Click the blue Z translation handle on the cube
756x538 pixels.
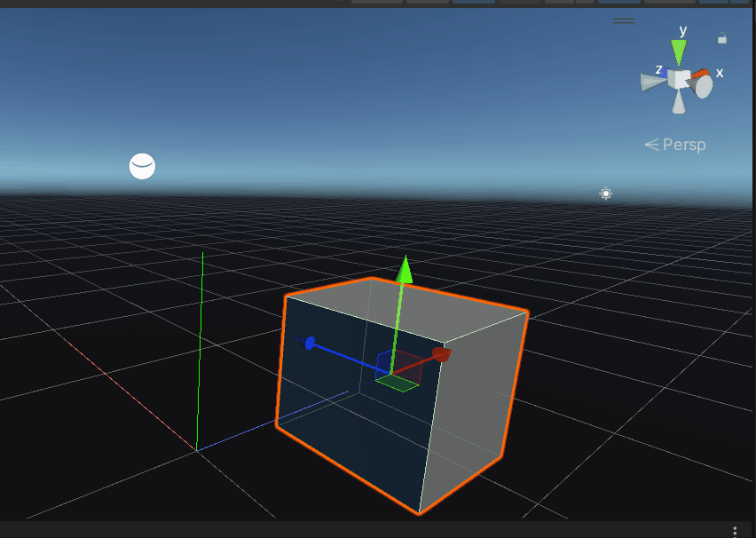(x=311, y=342)
